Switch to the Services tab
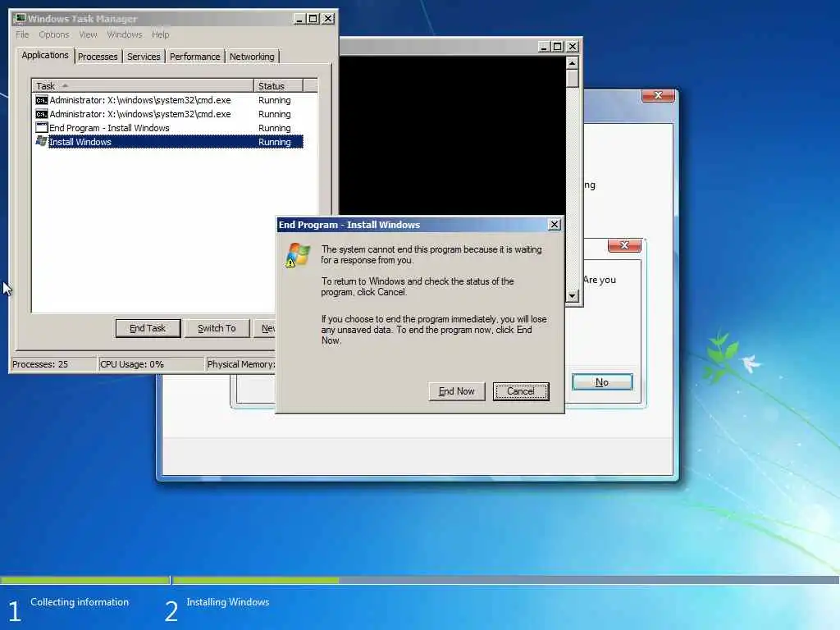Screen dimensions: 840x630 pos(144,57)
